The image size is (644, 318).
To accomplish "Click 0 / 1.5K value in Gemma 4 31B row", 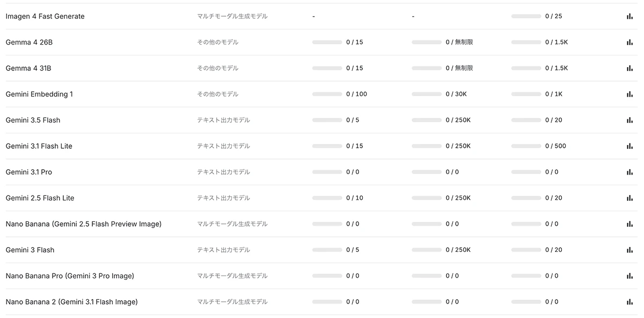I will point(557,68).
